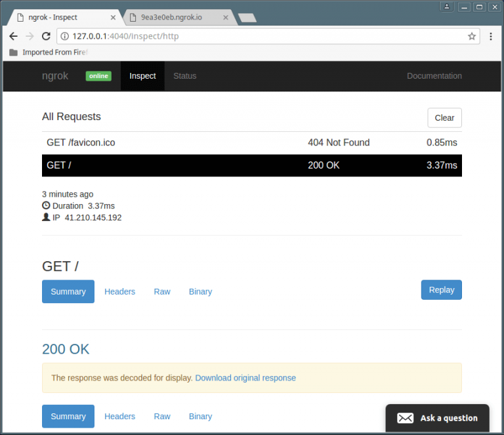Show the response Summary tab under 200 OK
Screen dimensions: 504x435
[68, 417]
